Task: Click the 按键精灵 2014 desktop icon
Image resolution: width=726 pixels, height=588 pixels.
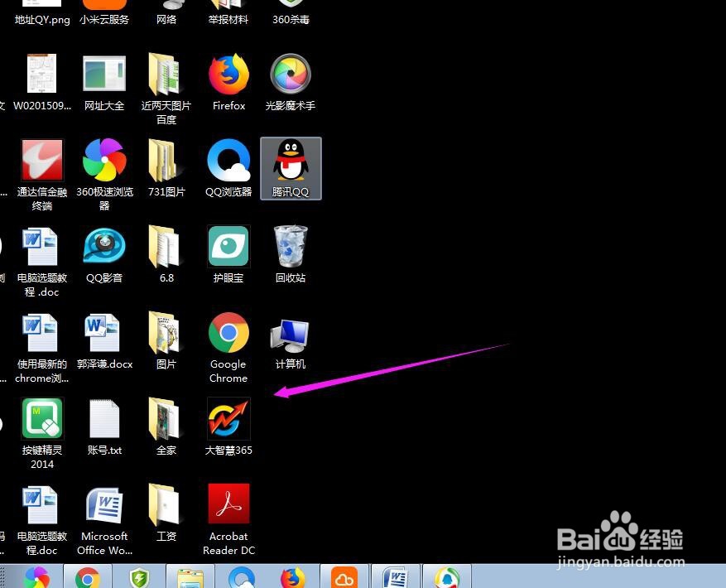Action: (41, 434)
